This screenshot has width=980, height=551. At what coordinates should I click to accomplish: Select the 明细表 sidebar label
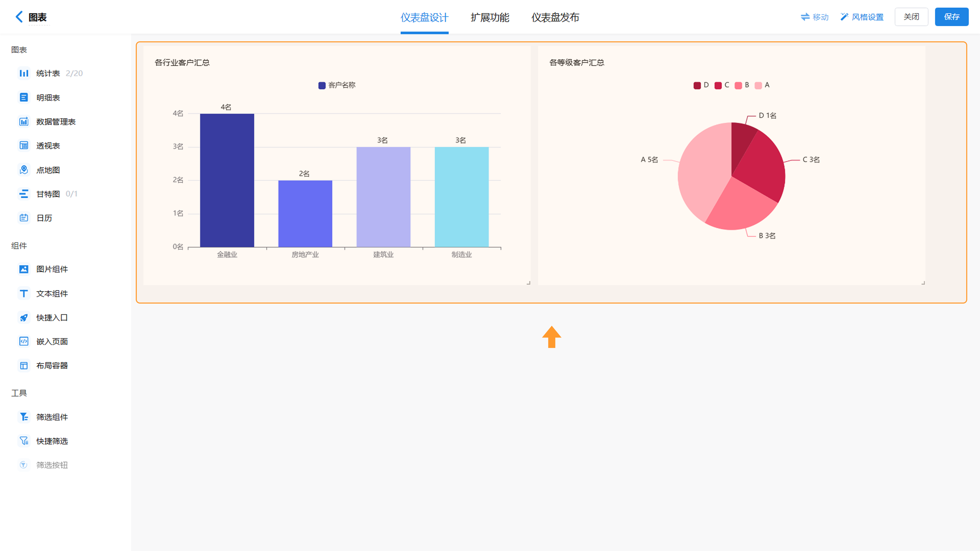coord(48,98)
